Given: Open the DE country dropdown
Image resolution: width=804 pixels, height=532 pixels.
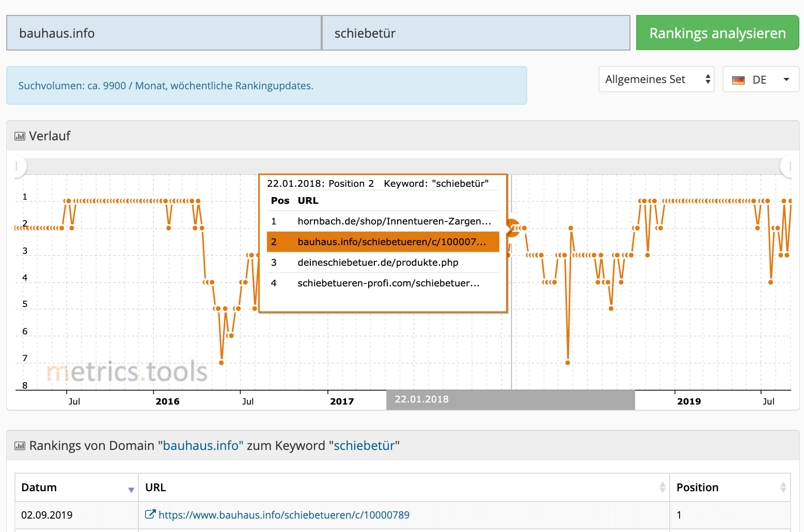Looking at the screenshot, I should [x=761, y=79].
